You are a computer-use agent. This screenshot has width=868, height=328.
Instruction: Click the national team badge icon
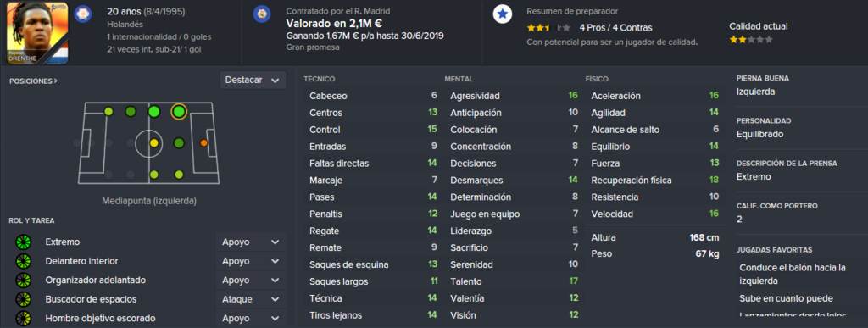click(82, 12)
